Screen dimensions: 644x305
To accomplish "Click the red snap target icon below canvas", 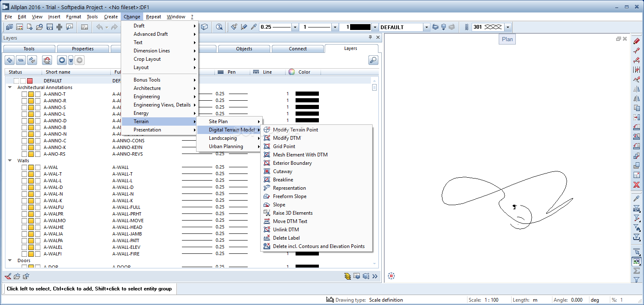I will coord(391,275).
